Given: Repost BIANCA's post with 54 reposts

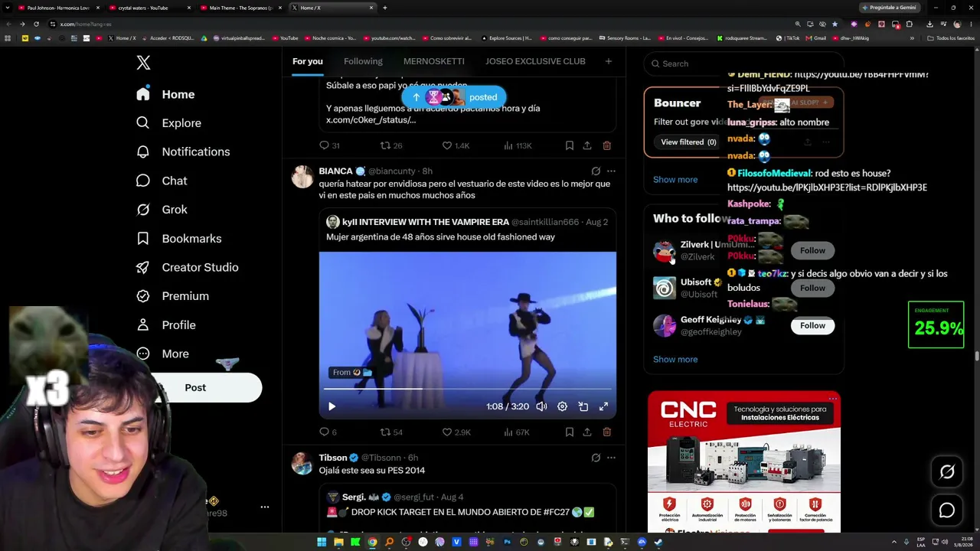Looking at the screenshot, I should [391, 432].
